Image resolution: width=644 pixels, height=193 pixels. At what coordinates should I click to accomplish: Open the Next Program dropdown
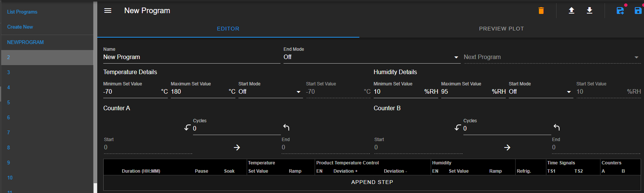pyautogui.click(x=552, y=57)
